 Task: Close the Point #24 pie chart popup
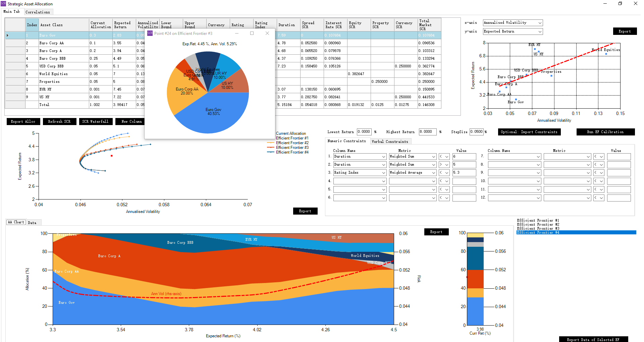(267, 33)
